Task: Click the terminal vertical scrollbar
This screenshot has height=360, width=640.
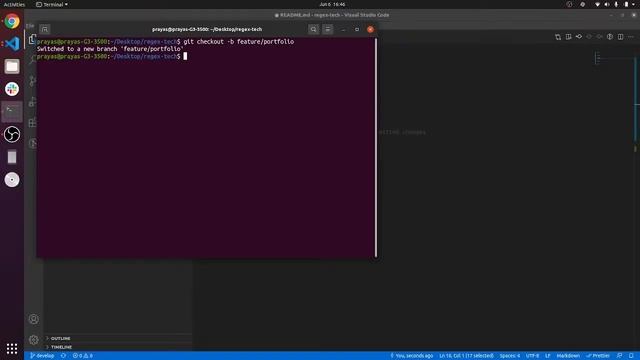Action: tap(376, 147)
